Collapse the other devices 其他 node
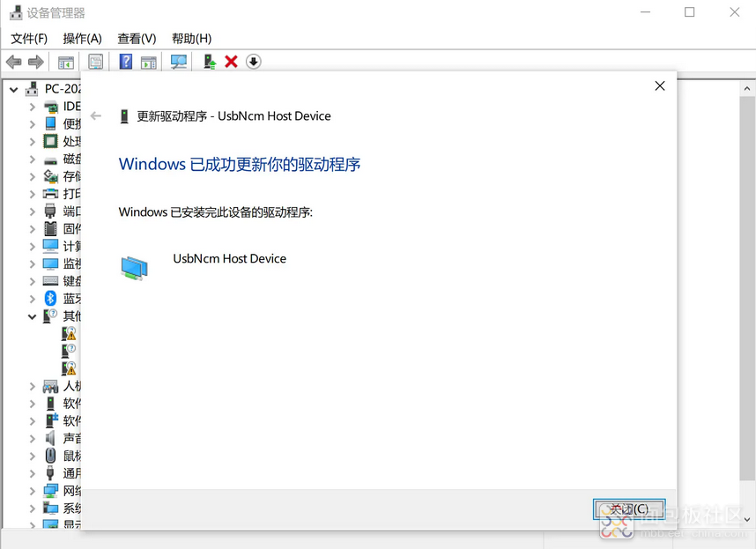 (32, 316)
